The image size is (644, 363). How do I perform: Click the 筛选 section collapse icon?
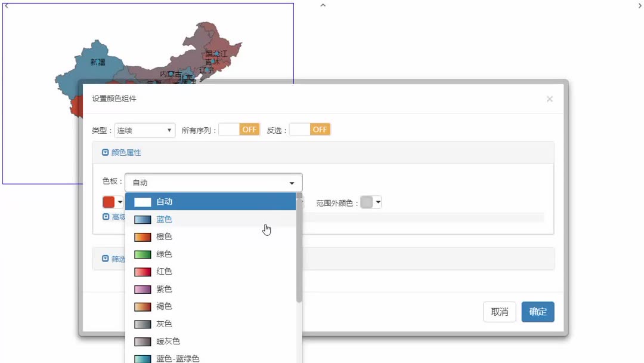105,258
